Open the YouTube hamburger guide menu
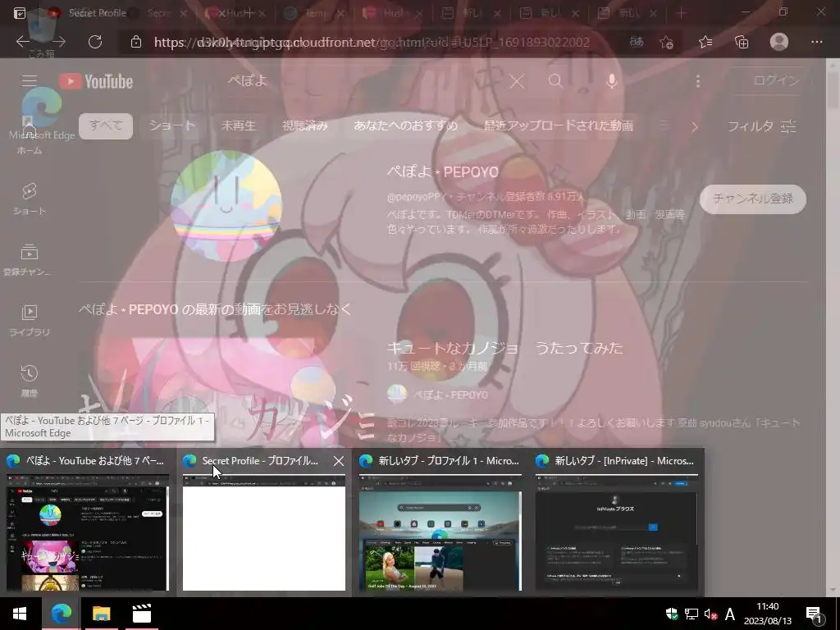 click(30, 81)
